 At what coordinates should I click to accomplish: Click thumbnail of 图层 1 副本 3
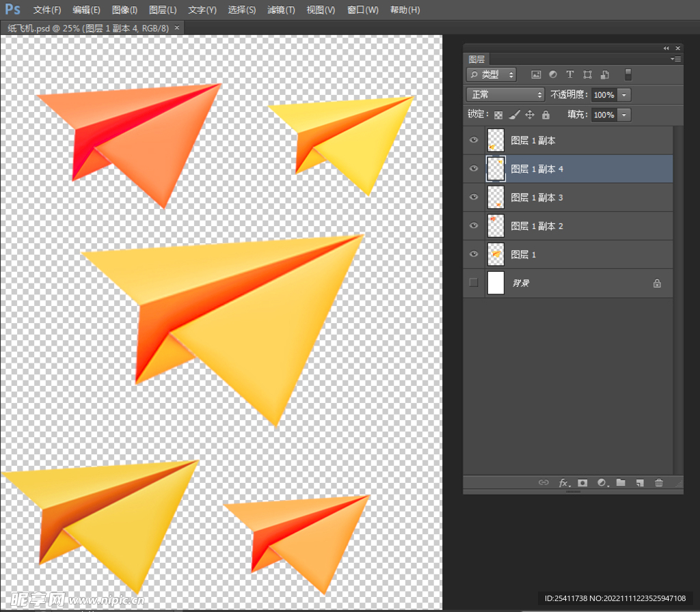(x=496, y=197)
